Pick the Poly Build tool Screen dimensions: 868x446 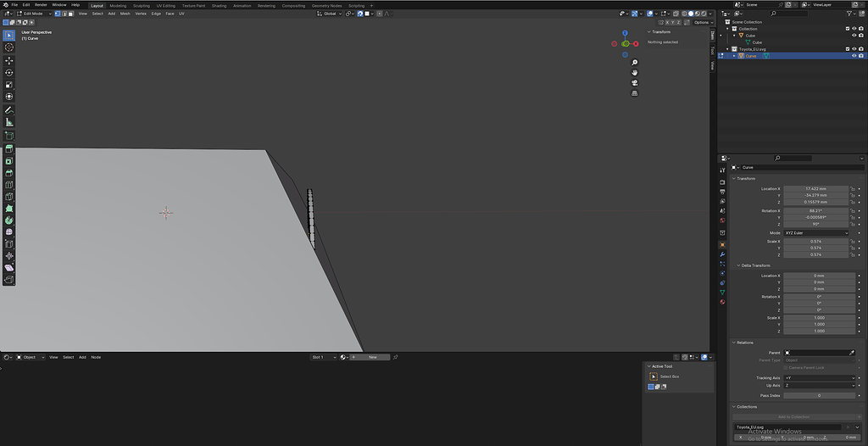pyautogui.click(x=8, y=209)
